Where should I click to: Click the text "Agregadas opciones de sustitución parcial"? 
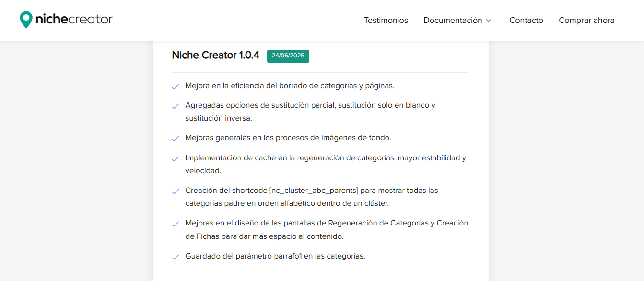pyautogui.click(x=259, y=105)
